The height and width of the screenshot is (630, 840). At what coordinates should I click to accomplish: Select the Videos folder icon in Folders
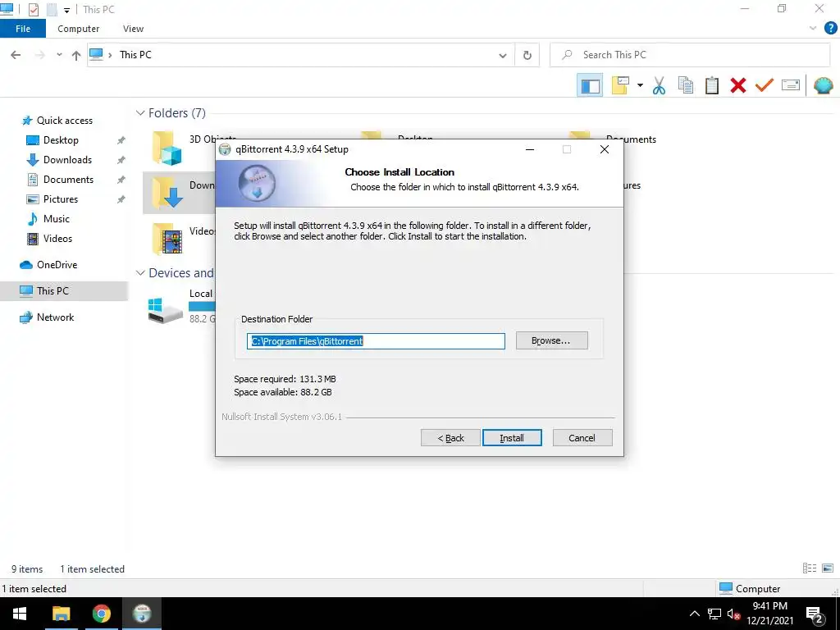coord(167,239)
